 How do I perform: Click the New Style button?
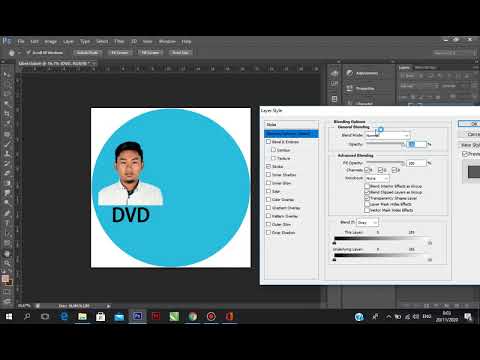click(470, 145)
